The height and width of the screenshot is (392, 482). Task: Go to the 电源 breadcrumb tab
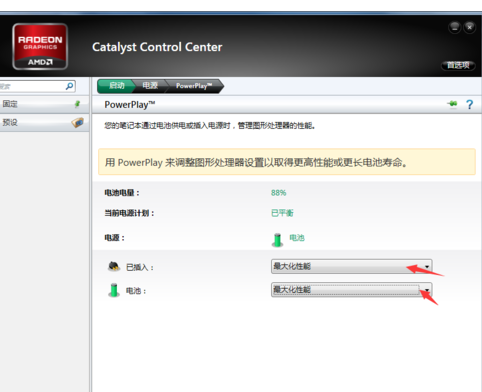150,86
